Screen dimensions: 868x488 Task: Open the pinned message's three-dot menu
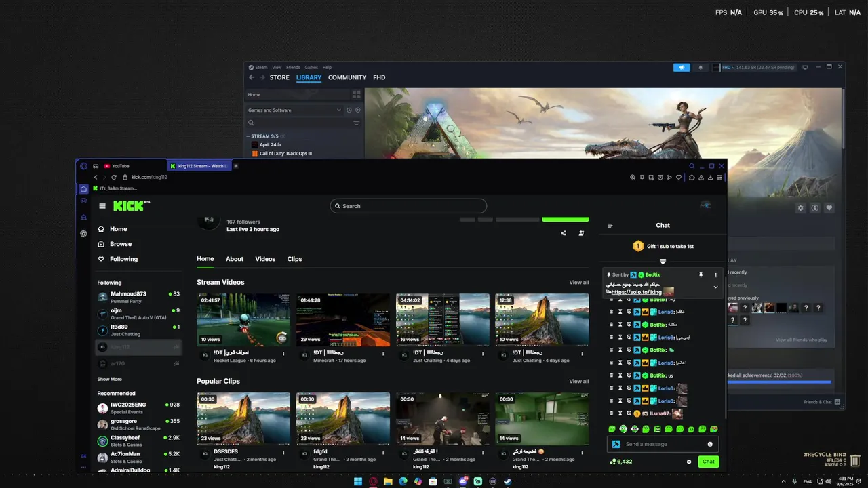pyautogui.click(x=715, y=275)
